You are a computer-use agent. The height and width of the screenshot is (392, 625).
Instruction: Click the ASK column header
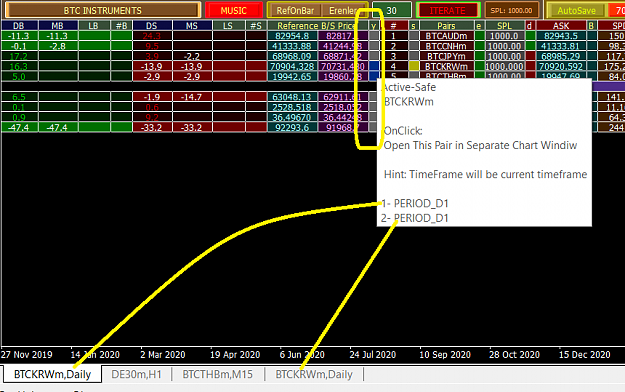pos(561,26)
